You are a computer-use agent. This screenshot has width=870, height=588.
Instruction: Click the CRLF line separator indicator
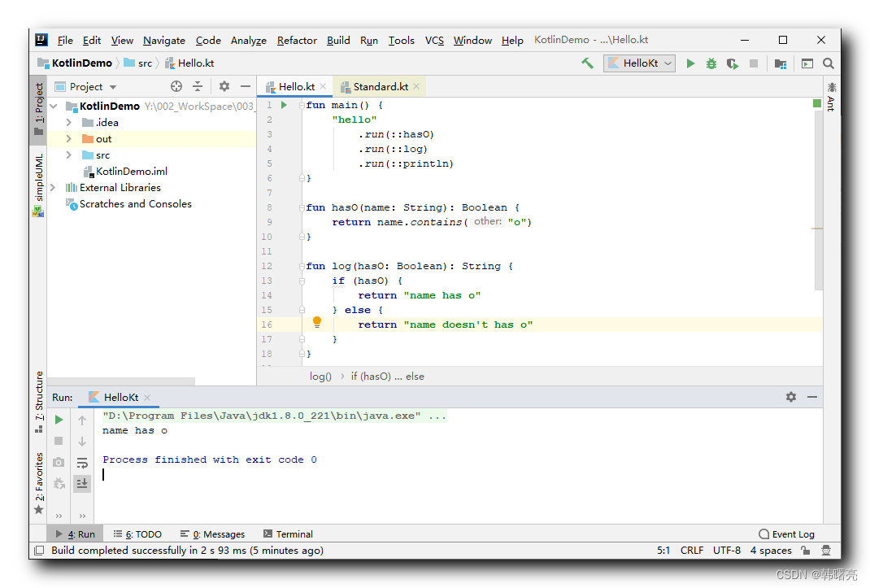tap(692, 551)
